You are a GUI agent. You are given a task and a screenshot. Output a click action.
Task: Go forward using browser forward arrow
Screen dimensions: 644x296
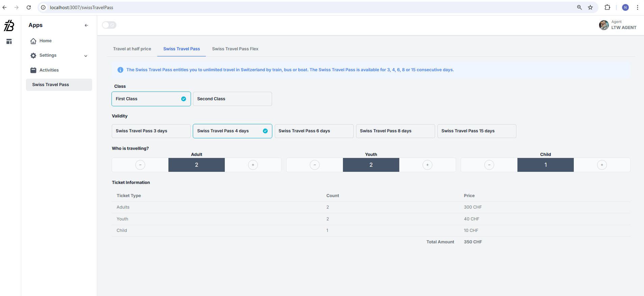16,7
